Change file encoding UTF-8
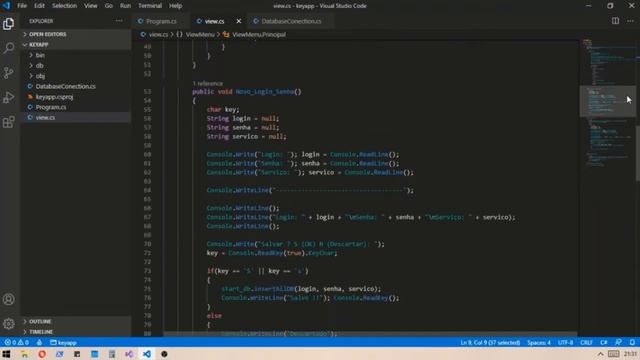Screen dimensions: 640x360 (x=565, y=342)
